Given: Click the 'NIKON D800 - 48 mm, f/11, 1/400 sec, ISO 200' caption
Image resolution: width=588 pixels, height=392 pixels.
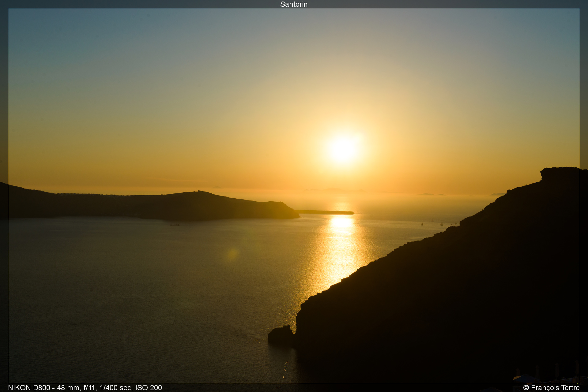Looking at the screenshot, I should pyautogui.click(x=85, y=388).
